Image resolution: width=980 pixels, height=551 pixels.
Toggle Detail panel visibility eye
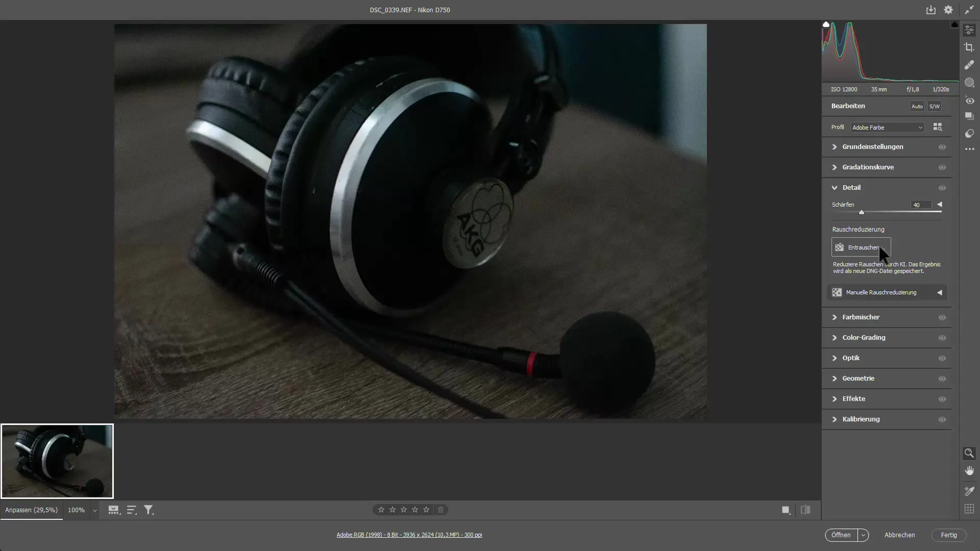[x=942, y=188]
